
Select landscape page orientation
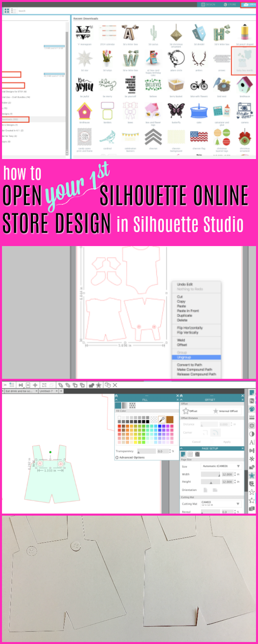coord(215,490)
